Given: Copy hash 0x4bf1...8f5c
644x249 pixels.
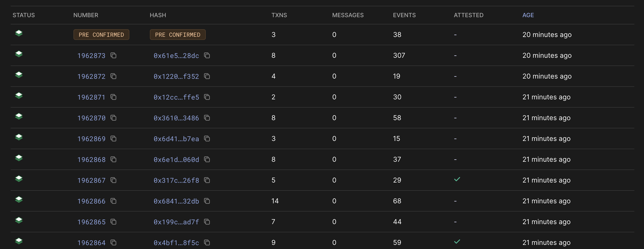Looking at the screenshot, I should pyautogui.click(x=207, y=242).
